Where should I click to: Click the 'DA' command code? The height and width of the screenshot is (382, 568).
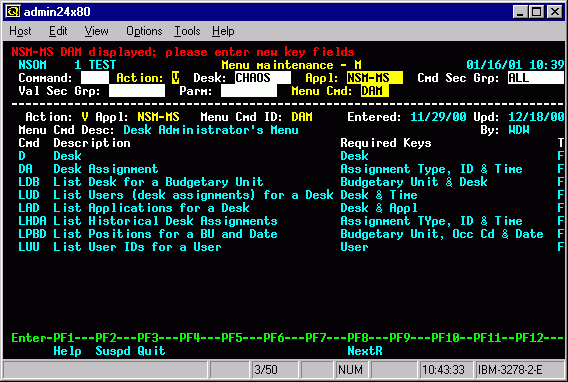[x=25, y=169]
